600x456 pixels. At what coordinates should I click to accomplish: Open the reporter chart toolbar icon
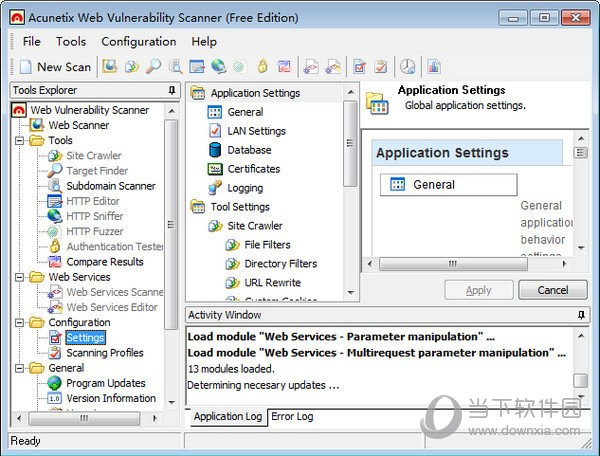(x=434, y=67)
